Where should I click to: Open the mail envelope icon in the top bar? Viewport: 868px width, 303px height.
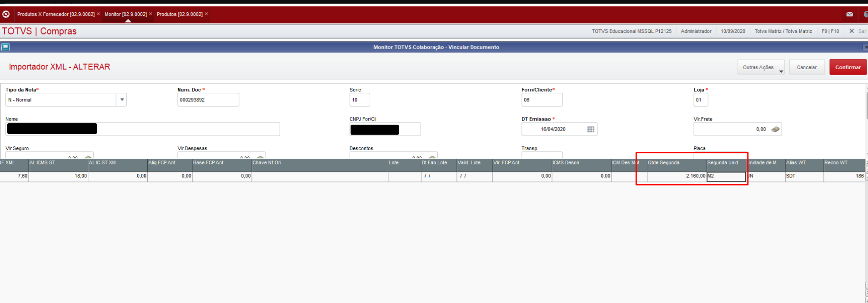pos(849,14)
